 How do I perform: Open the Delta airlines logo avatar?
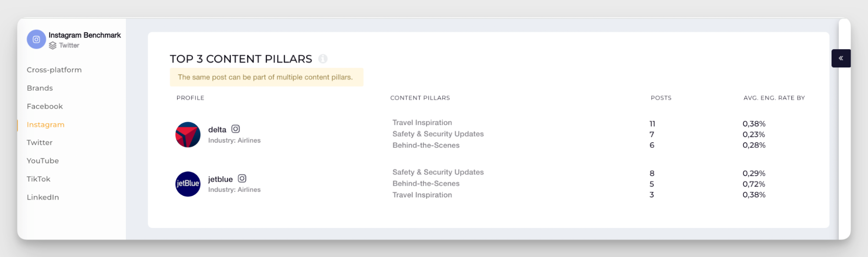click(187, 135)
